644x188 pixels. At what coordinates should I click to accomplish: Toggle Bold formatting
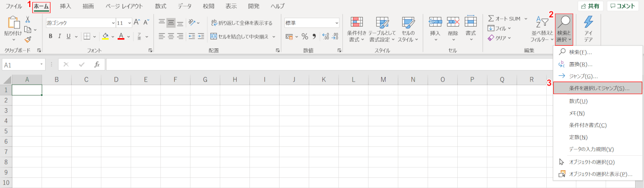click(51, 36)
